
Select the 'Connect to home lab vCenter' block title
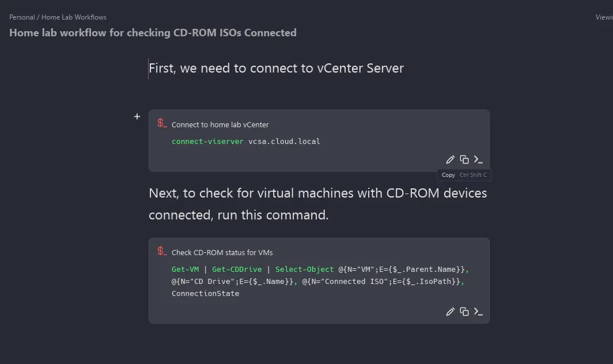220,124
